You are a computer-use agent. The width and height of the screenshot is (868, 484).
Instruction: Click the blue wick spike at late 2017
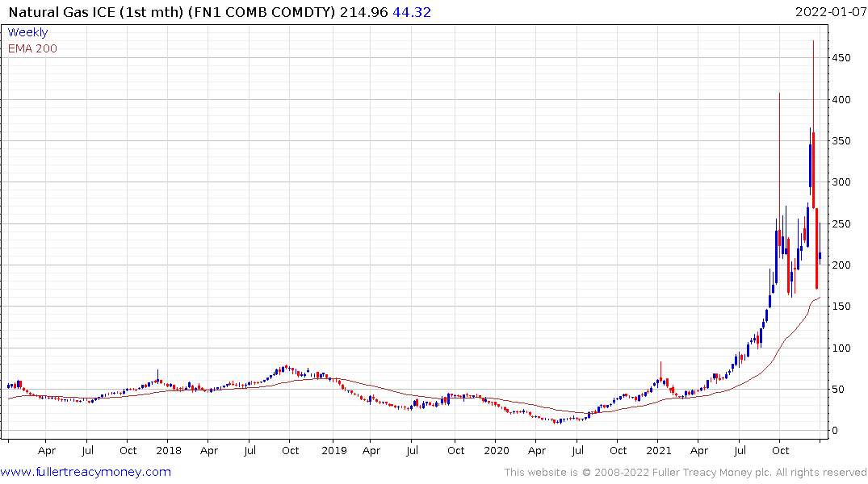coord(157,375)
